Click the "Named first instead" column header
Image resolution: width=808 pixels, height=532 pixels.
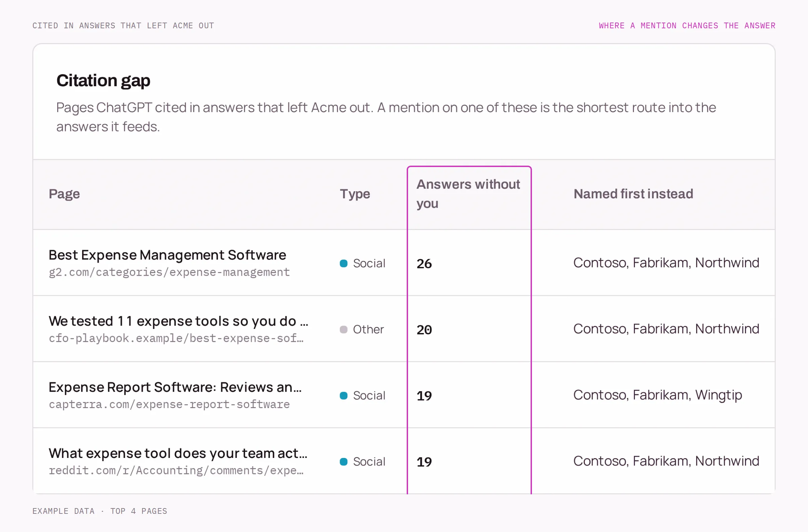633,194
